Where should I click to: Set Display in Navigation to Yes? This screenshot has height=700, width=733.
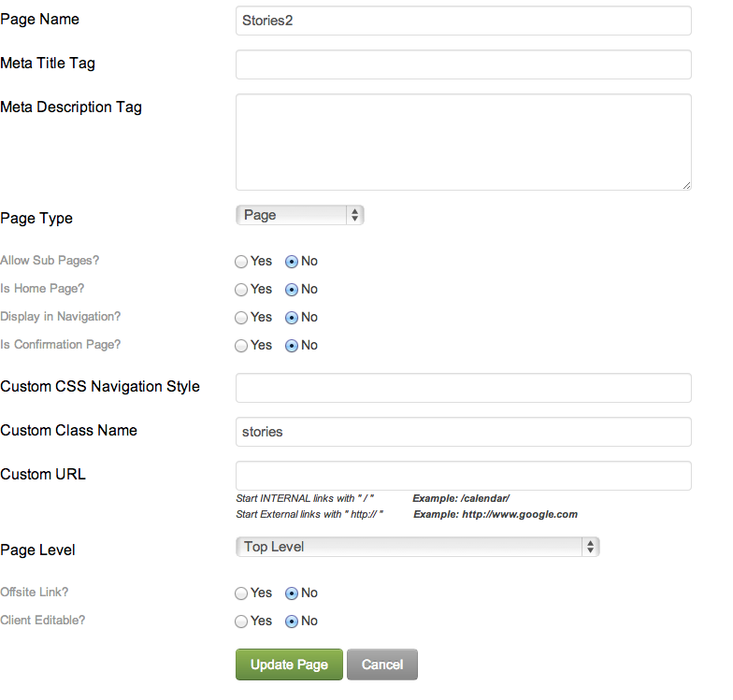(x=241, y=318)
